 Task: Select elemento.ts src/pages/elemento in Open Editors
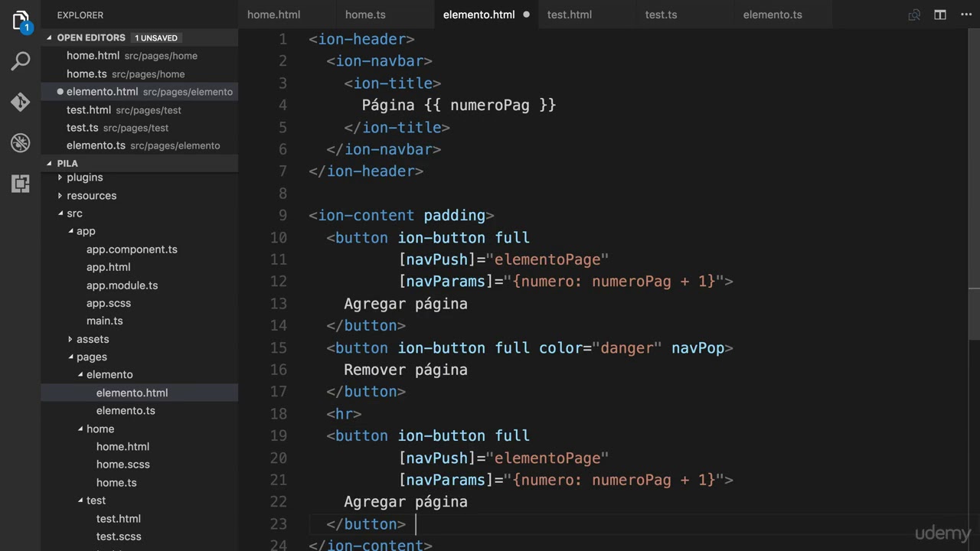[139, 145]
